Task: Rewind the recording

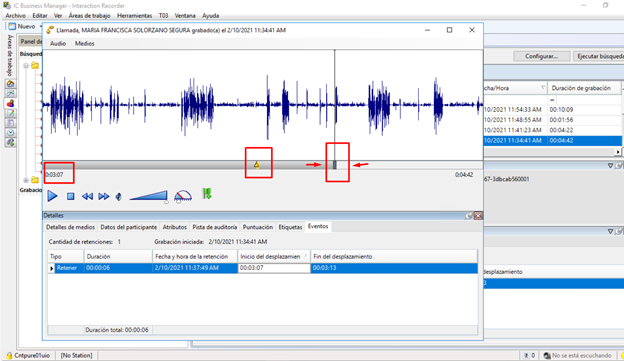Action: pos(87,196)
